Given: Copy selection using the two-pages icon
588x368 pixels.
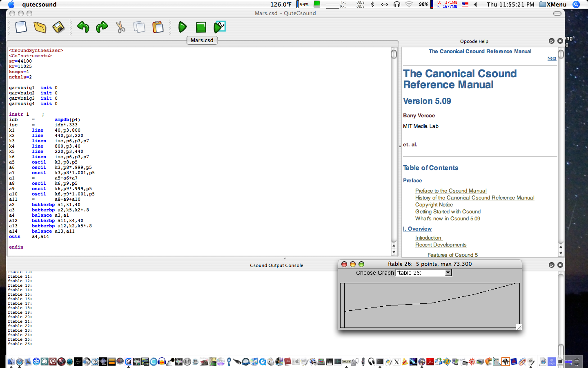Looking at the screenshot, I should pyautogui.click(x=139, y=27).
